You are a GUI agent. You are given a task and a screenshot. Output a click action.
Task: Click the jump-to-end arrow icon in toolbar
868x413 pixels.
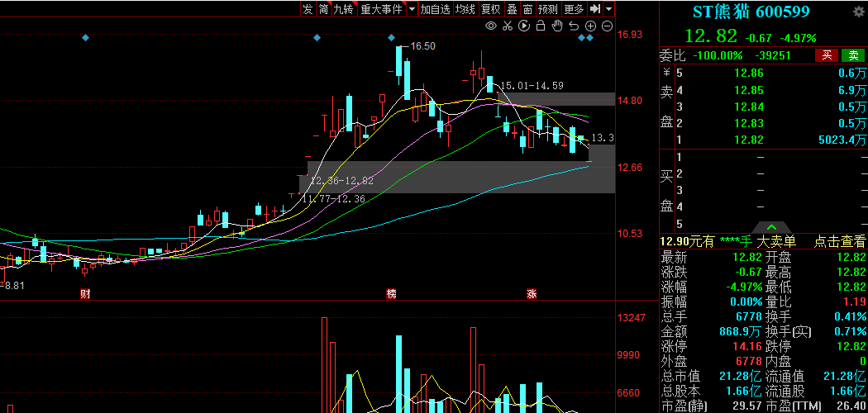point(595,9)
